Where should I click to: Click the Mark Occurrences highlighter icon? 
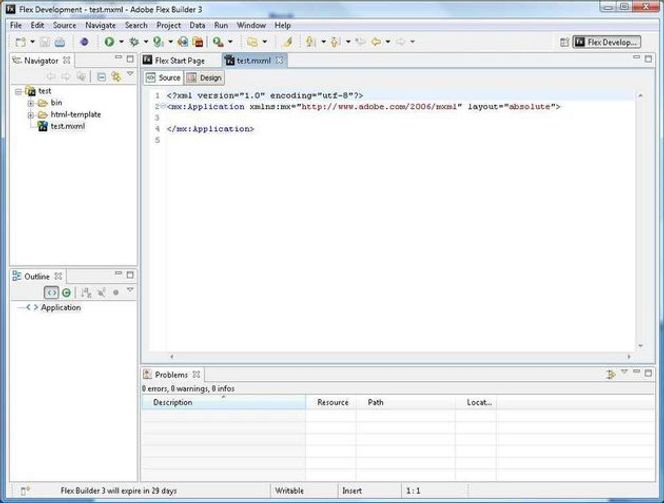point(288,42)
